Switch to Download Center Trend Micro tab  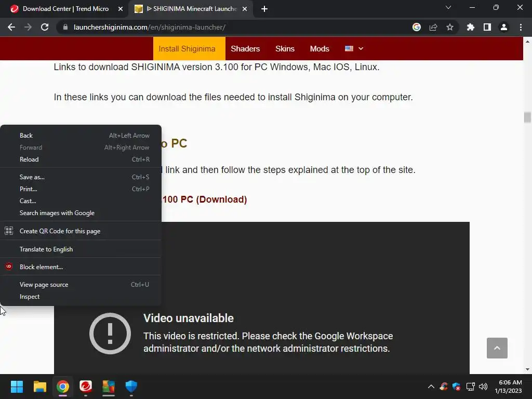tap(65, 9)
